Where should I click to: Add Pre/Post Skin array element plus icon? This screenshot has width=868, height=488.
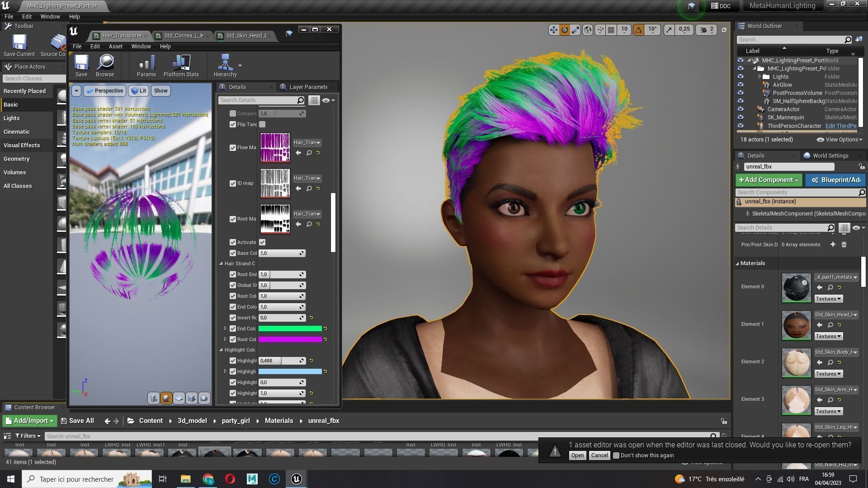pos(833,244)
